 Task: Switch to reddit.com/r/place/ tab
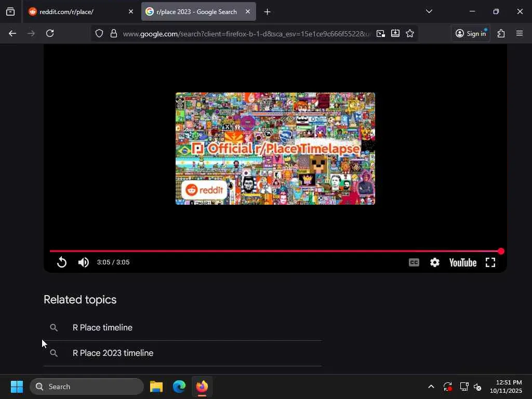coord(81,11)
